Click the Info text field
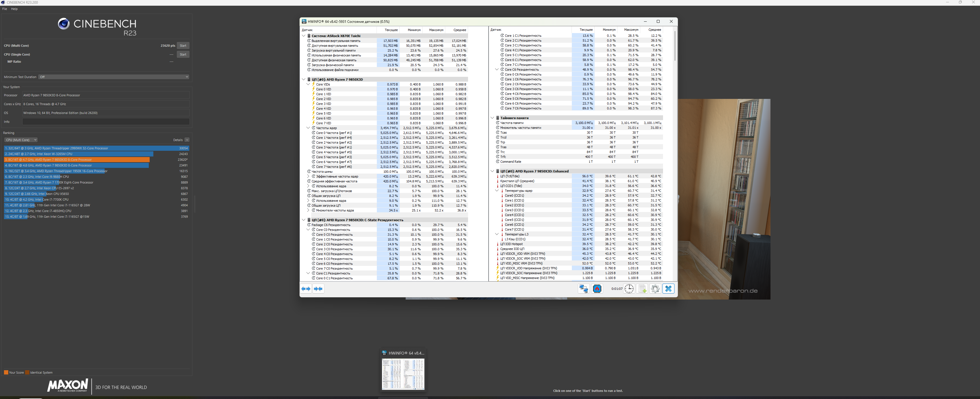 (x=106, y=122)
